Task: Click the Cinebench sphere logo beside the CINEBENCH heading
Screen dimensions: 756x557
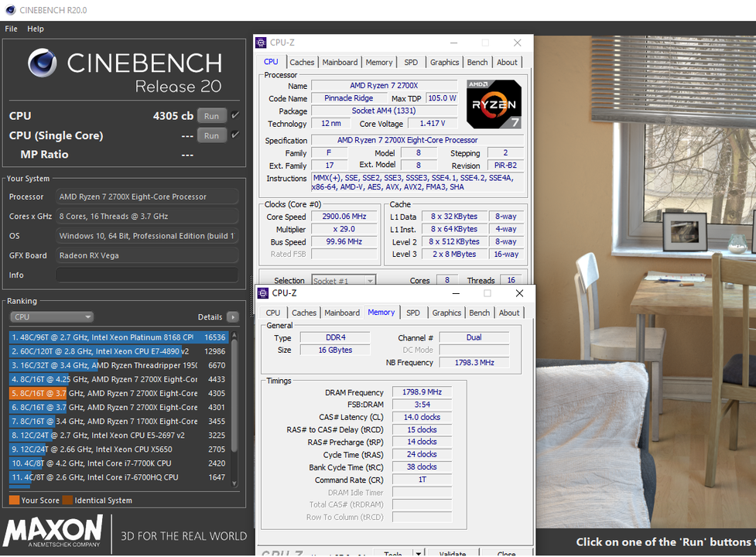Action: tap(42, 63)
